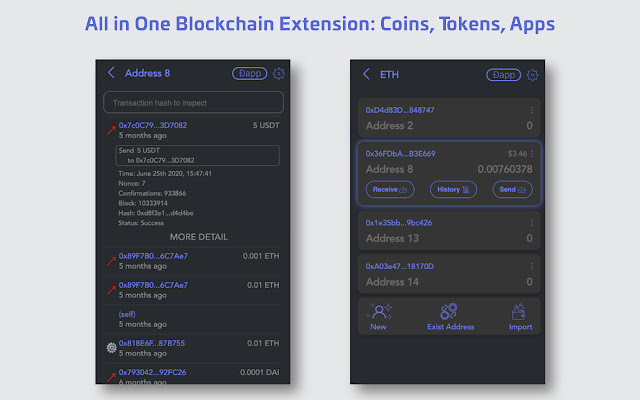Select address link 0xD4d83D...848747
This screenshot has width=640, height=400.
click(400, 110)
